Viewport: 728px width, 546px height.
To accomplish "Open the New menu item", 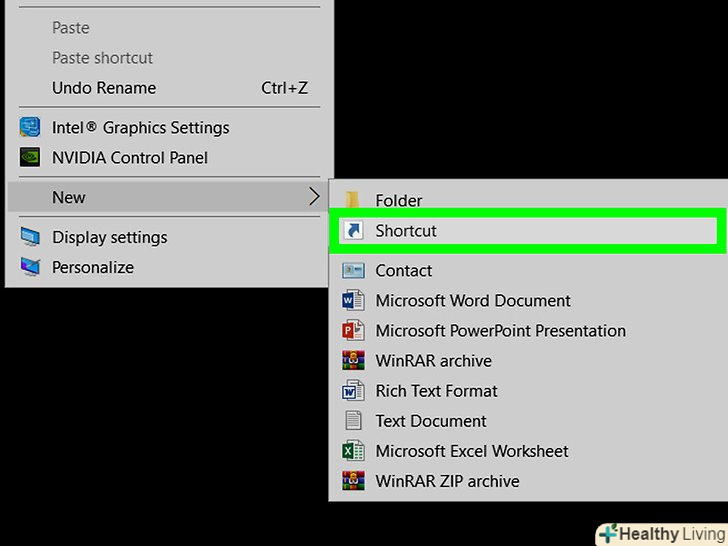I will pos(69,197).
